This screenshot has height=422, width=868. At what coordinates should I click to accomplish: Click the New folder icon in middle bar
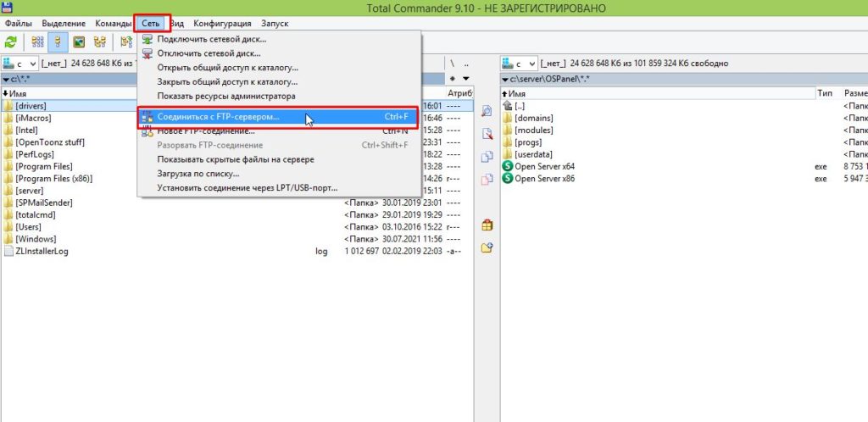487,248
